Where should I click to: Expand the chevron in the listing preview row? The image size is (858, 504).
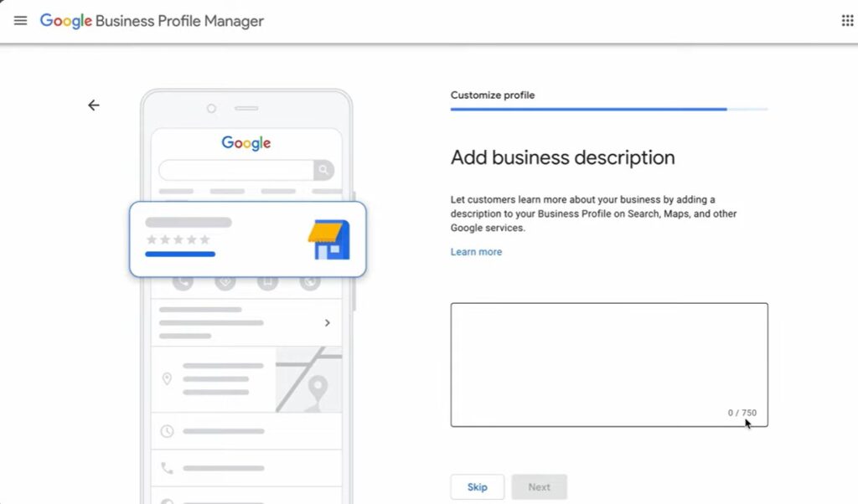click(328, 322)
